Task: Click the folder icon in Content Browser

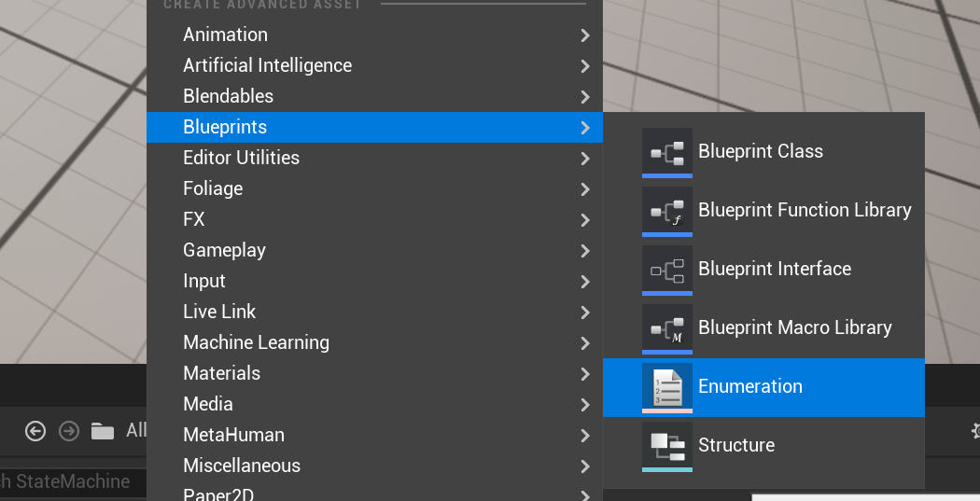Action: tap(102, 431)
